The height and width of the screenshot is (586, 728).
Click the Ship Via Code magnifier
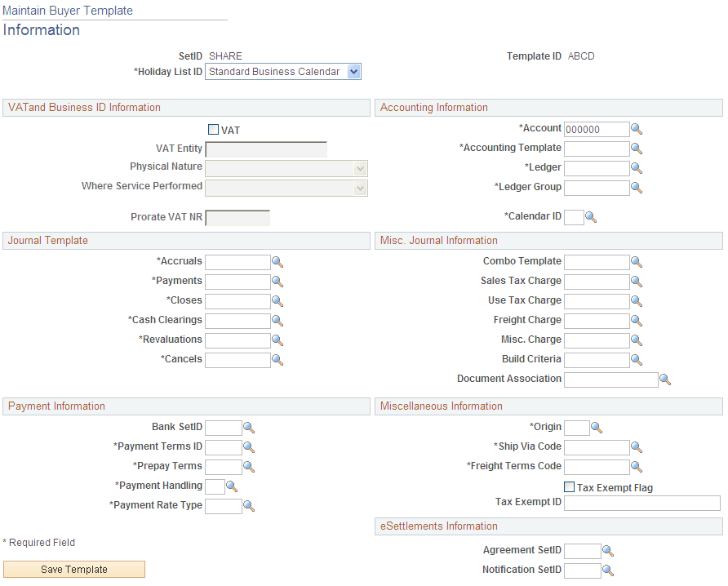coord(637,447)
